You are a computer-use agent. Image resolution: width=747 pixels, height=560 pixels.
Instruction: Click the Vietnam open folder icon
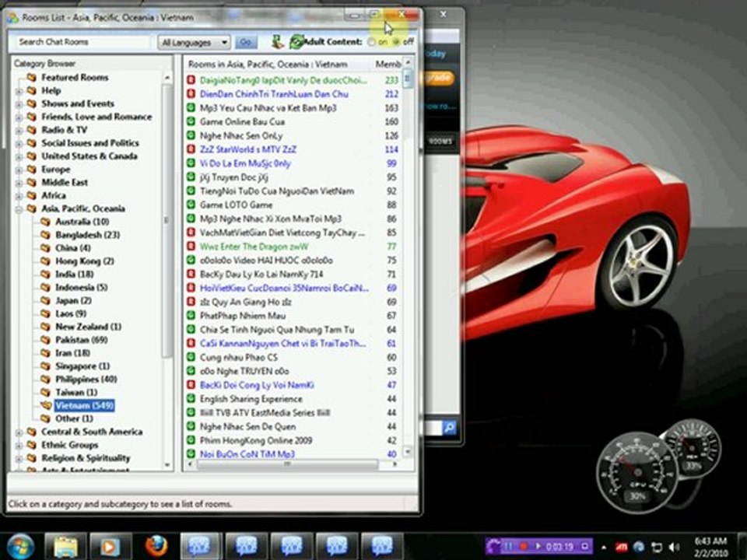46,405
